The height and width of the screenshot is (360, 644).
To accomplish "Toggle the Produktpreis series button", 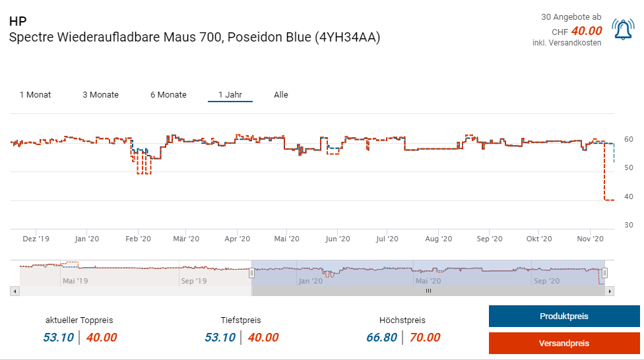I will tap(564, 316).
